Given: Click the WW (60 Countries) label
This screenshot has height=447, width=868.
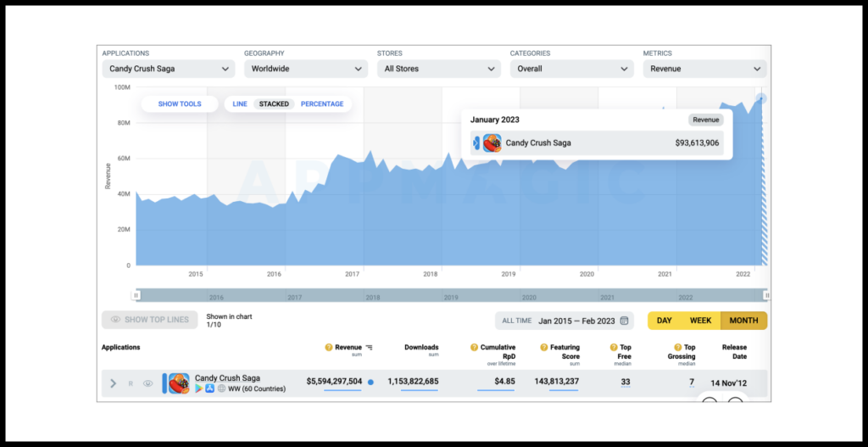Looking at the screenshot, I should click(x=257, y=388).
